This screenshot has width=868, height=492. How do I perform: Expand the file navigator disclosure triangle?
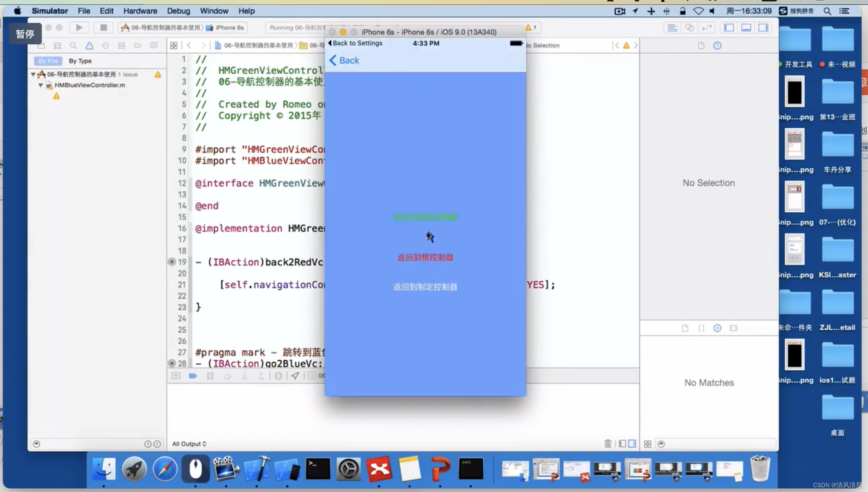33,74
